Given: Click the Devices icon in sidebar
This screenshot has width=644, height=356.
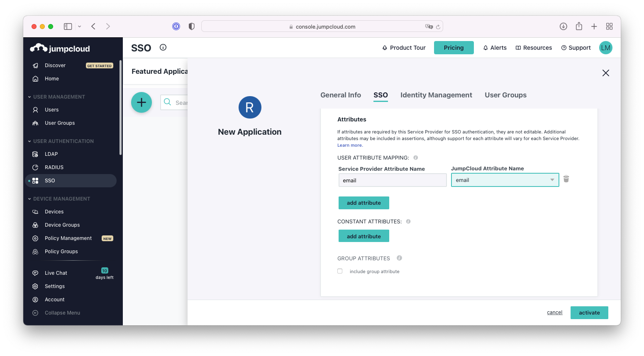Looking at the screenshot, I should click(x=35, y=212).
